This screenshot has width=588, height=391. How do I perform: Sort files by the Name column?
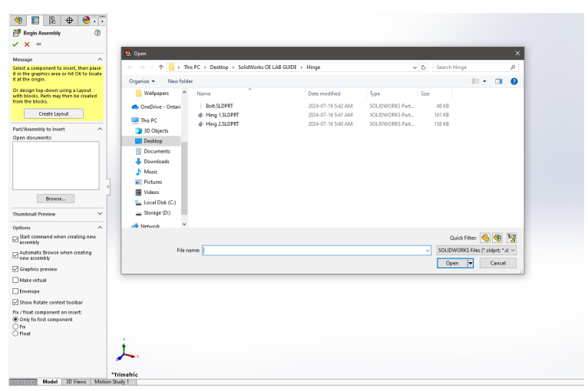[203, 94]
